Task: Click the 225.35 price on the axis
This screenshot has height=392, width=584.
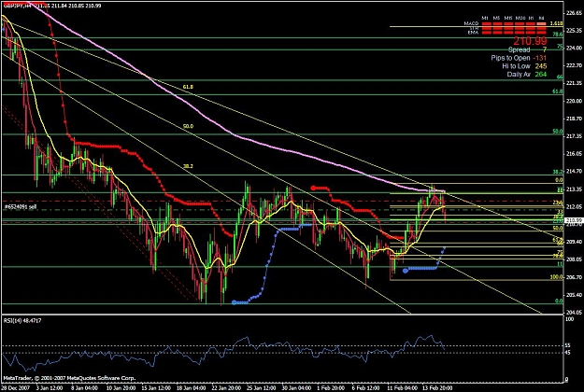Action: [x=574, y=31]
